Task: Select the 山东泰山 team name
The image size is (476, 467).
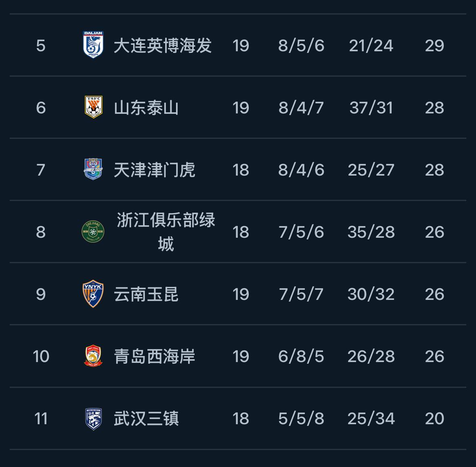Action: coord(146,107)
